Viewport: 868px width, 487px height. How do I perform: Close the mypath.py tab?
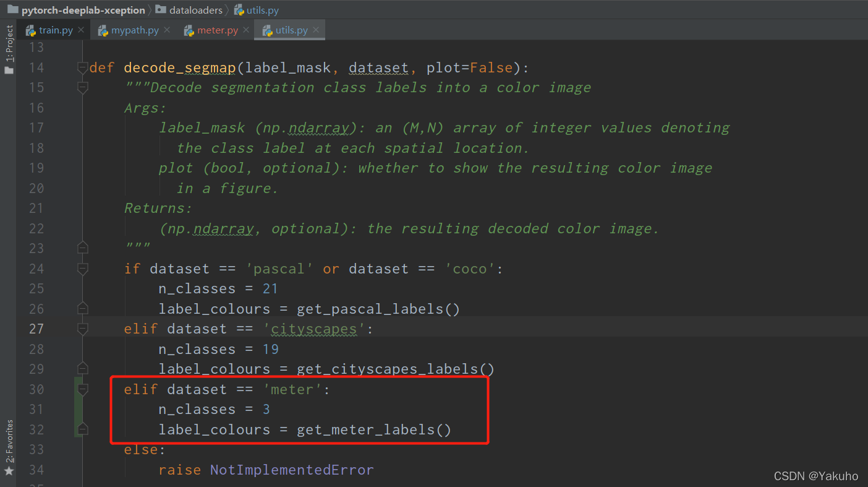(167, 30)
